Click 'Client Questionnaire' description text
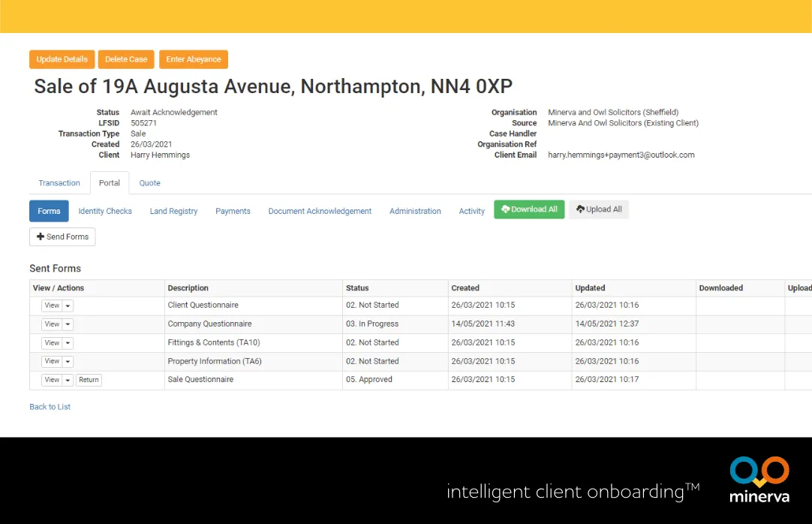 pos(203,305)
